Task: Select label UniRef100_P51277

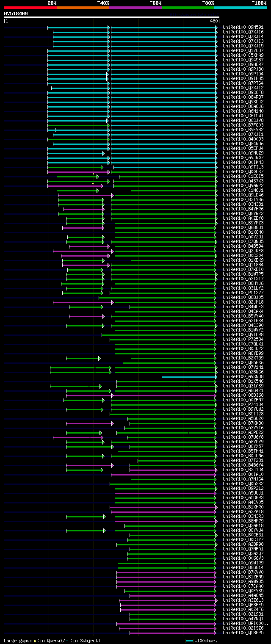Action: click(x=243, y=293)
